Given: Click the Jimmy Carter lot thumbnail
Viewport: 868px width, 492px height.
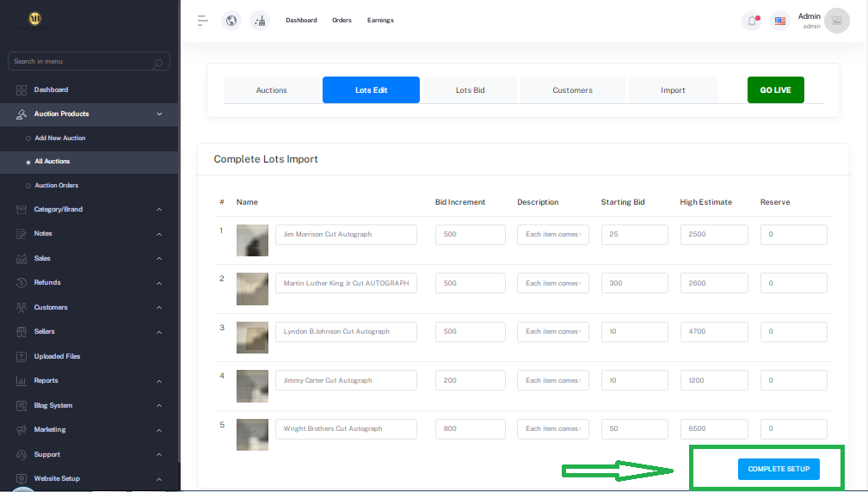Looking at the screenshot, I should click(252, 386).
